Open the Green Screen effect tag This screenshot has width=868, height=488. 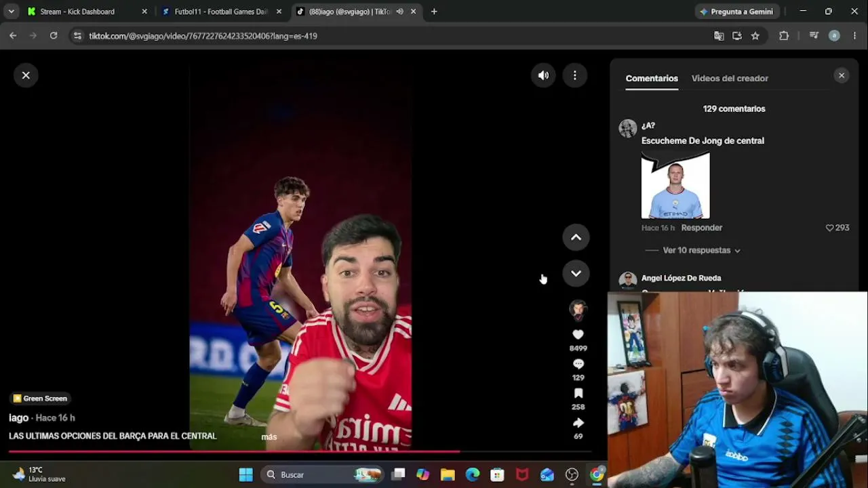point(40,399)
